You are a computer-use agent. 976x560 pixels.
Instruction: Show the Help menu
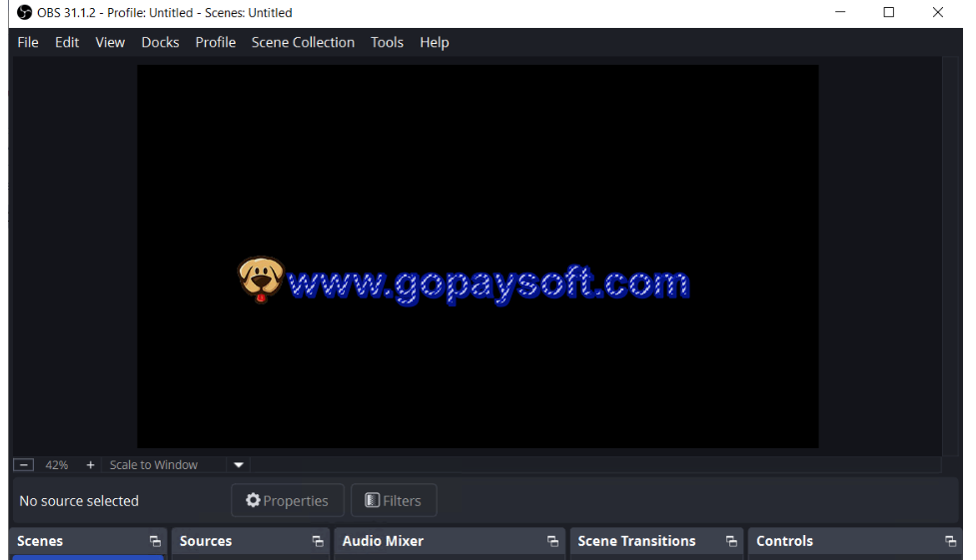point(434,42)
